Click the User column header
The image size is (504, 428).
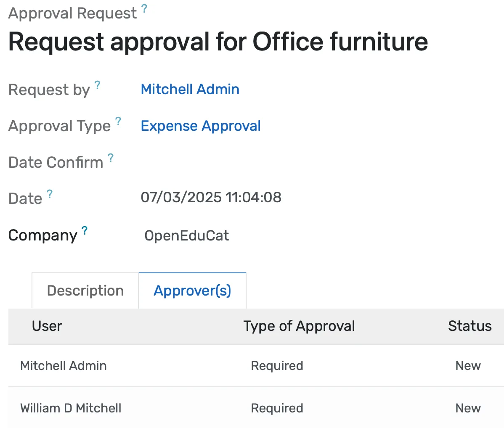(x=47, y=326)
